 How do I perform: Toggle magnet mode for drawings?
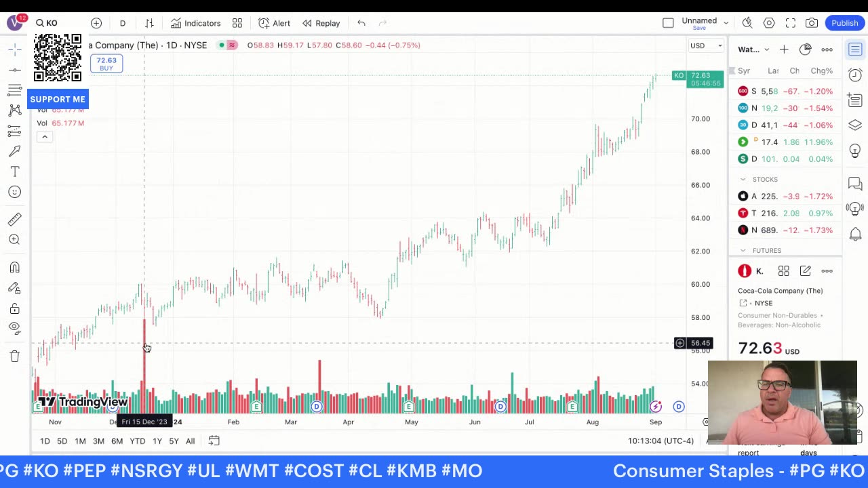tap(14, 268)
